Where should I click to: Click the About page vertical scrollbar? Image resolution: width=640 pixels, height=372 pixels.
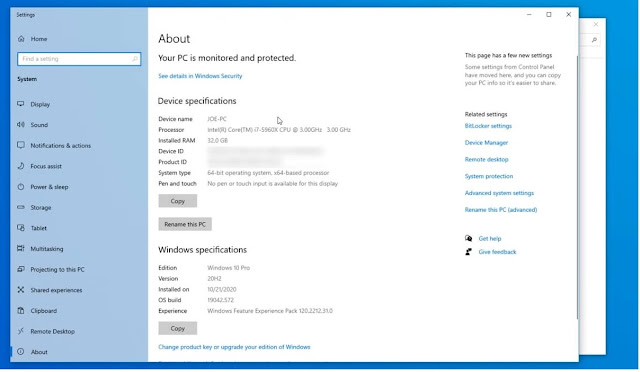(x=577, y=188)
